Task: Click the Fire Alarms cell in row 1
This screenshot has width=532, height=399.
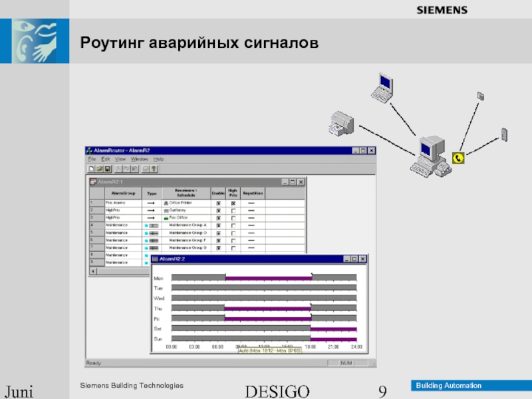Action: (123, 203)
